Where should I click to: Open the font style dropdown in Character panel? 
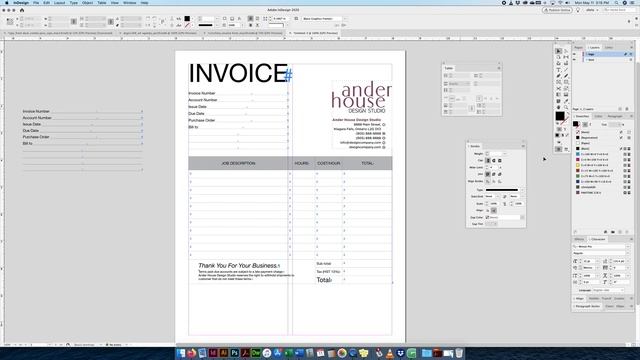click(628, 253)
